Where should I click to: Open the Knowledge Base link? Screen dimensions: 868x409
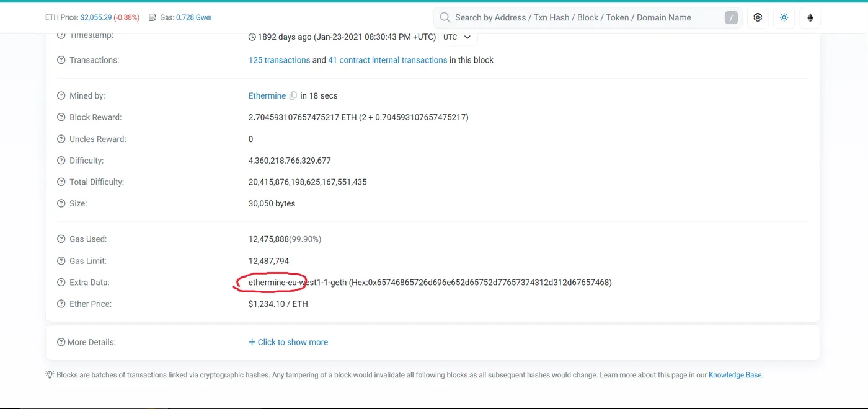coord(735,375)
